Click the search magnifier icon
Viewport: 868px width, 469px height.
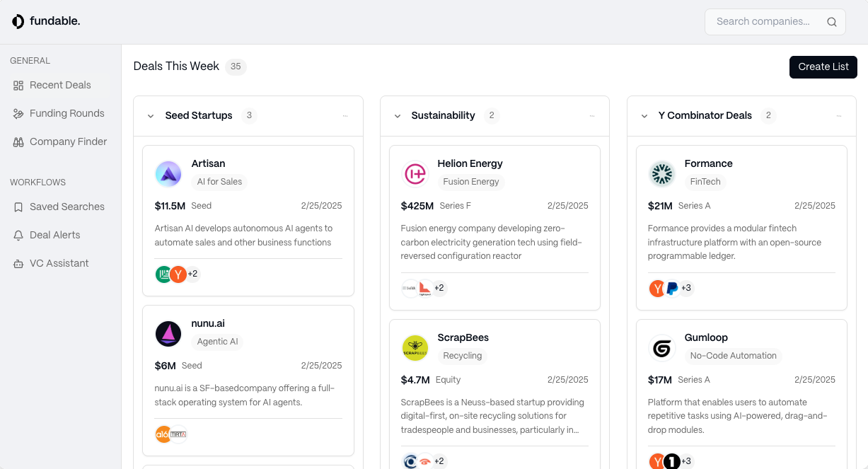click(832, 22)
